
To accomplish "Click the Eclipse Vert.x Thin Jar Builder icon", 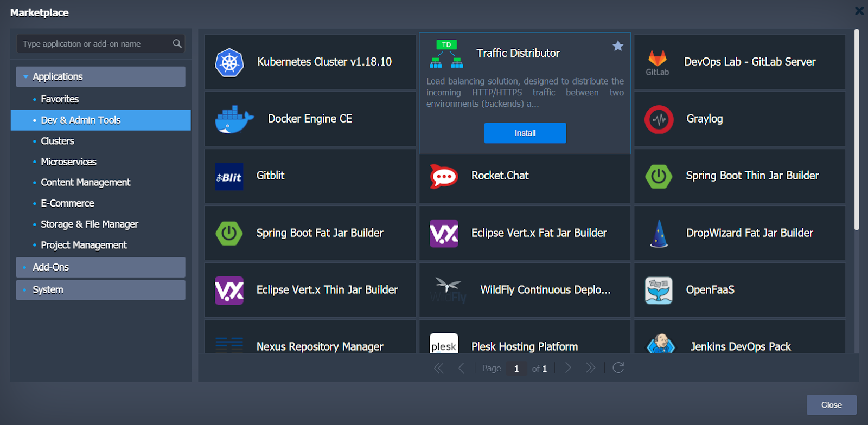I will coord(229,291).
